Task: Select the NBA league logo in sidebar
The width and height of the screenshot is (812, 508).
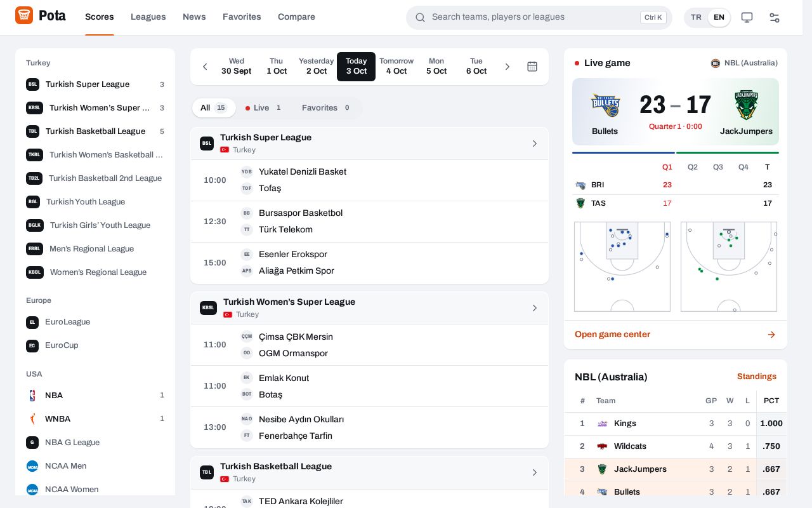Action: (x=32, y=396)
